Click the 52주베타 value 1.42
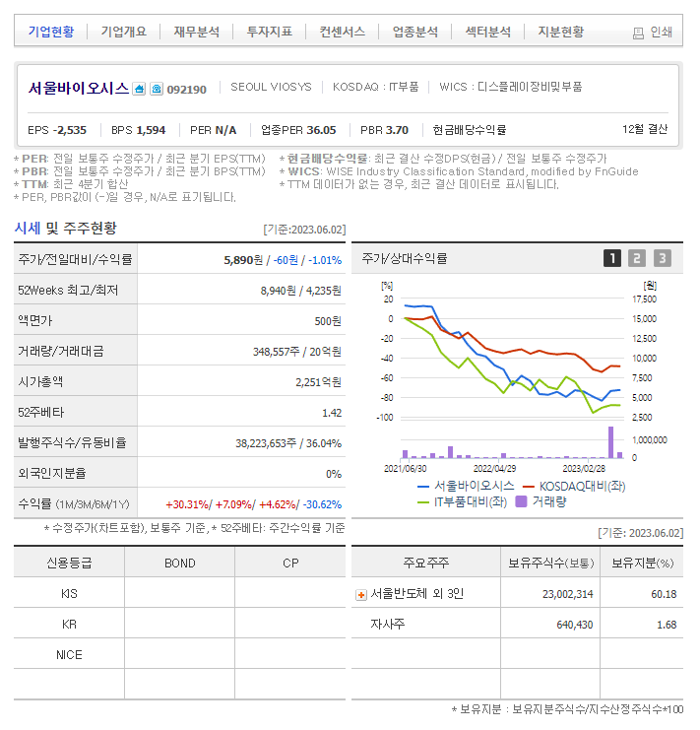This screenshot has width=700, height=730. tap(332, 413)
